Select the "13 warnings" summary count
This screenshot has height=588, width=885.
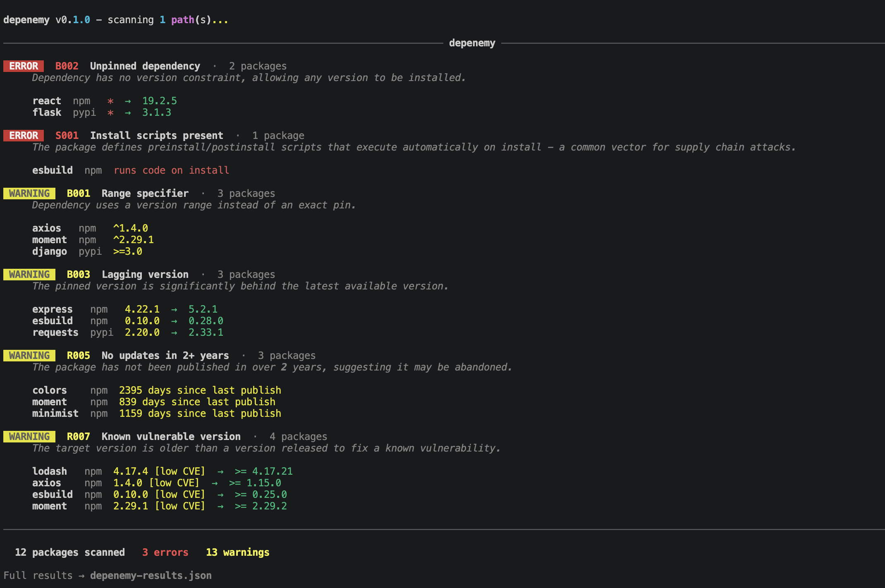point(238,552)
